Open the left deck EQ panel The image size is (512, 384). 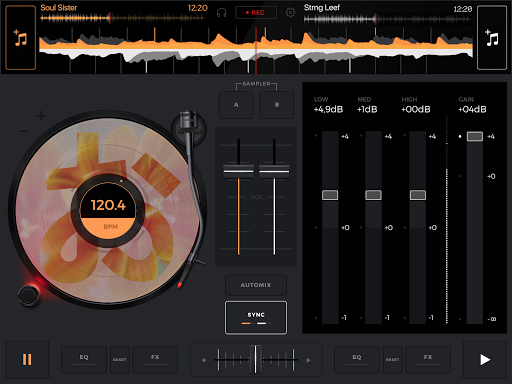84,360
